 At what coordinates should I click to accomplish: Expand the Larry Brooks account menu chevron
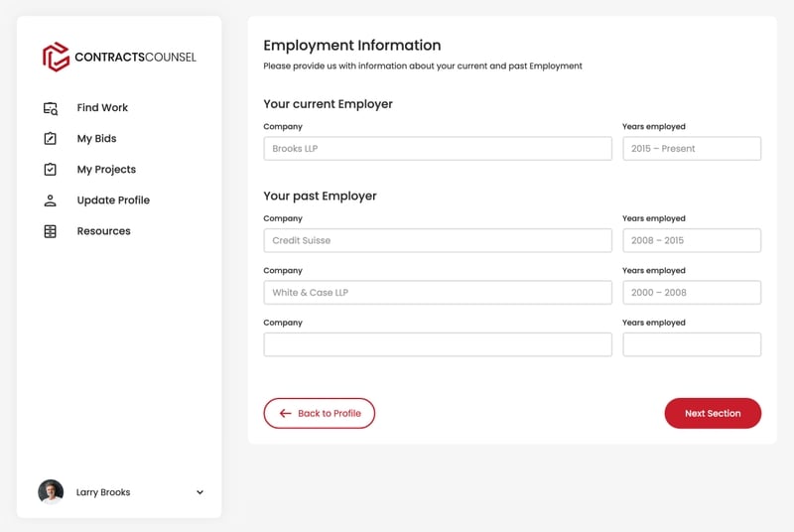click(x=199, y=492)
